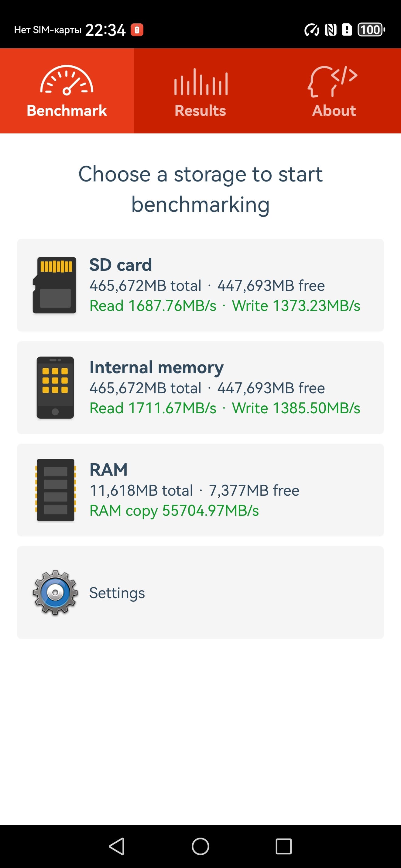This screenshot has height=868, width=401.
Task: Tap the RAM chip icon
Action: [56, 490]
